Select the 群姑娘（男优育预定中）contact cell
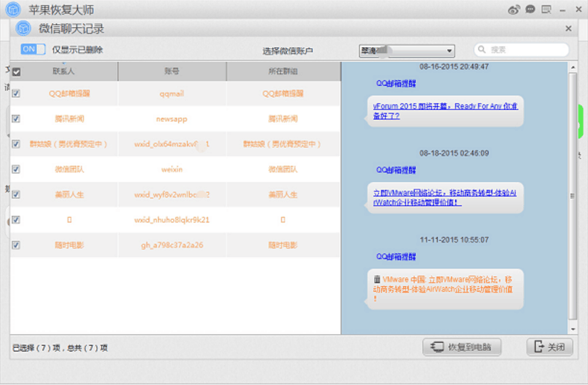 68,144
